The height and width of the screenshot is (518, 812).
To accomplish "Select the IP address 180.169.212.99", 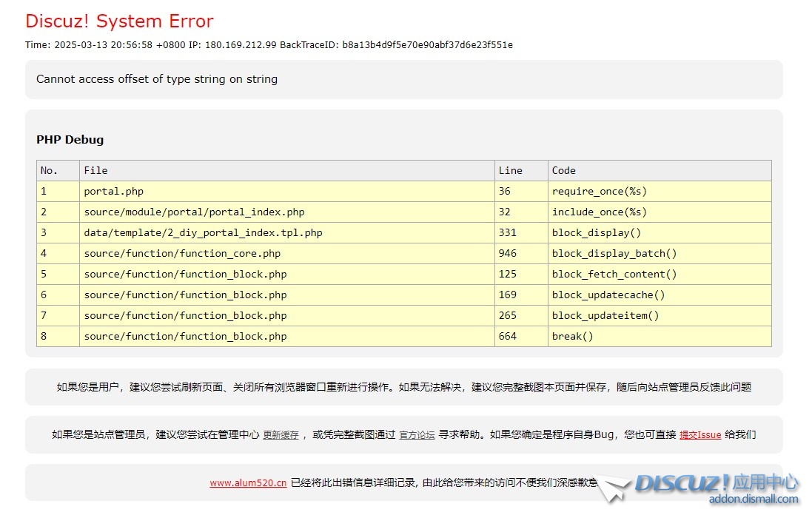I will [241, 45].
